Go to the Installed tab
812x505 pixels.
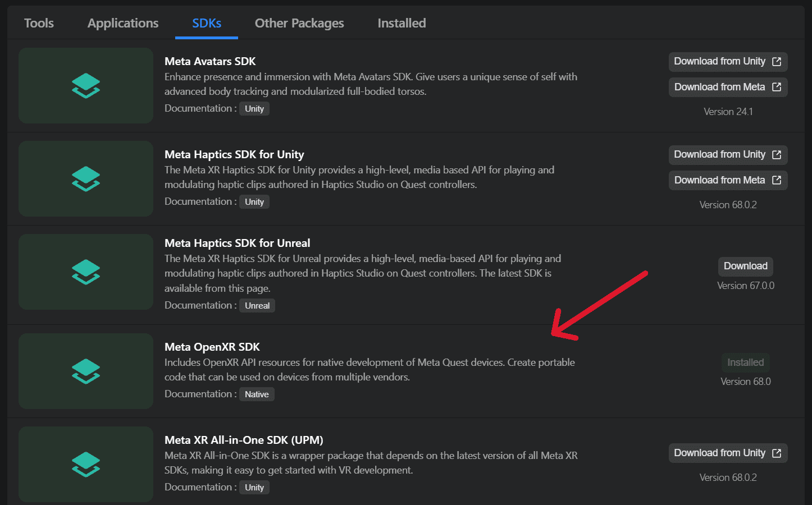coord(402,23)
